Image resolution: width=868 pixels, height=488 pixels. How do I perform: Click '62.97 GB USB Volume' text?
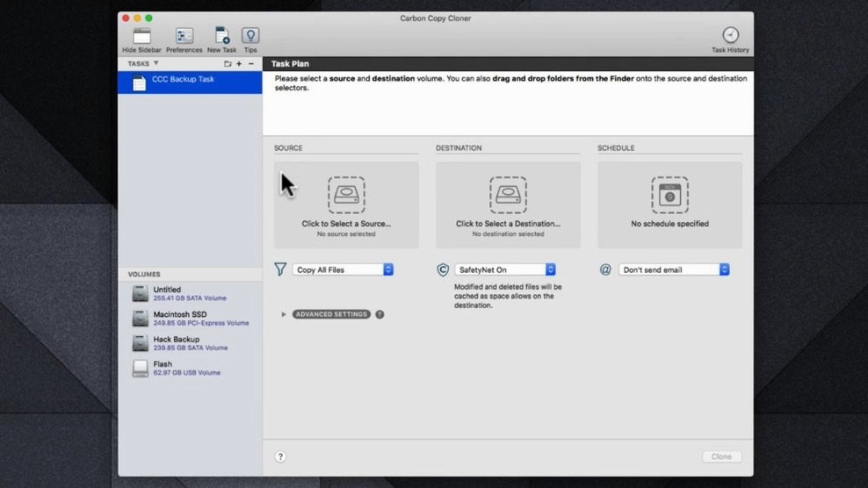tap(186, 373)
